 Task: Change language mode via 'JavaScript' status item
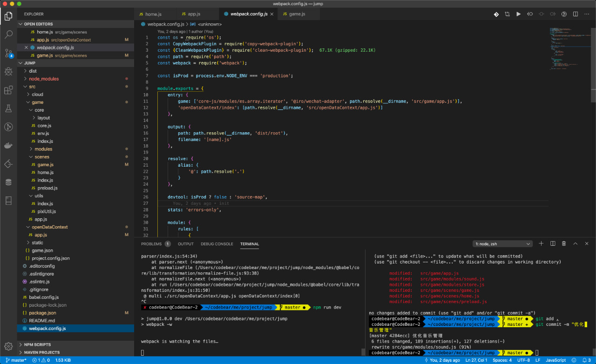(x=555, y=360)
